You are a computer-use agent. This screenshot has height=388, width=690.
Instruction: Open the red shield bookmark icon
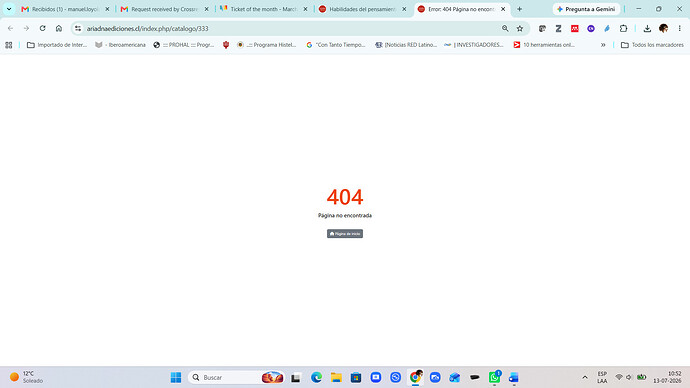coord(226,45)
